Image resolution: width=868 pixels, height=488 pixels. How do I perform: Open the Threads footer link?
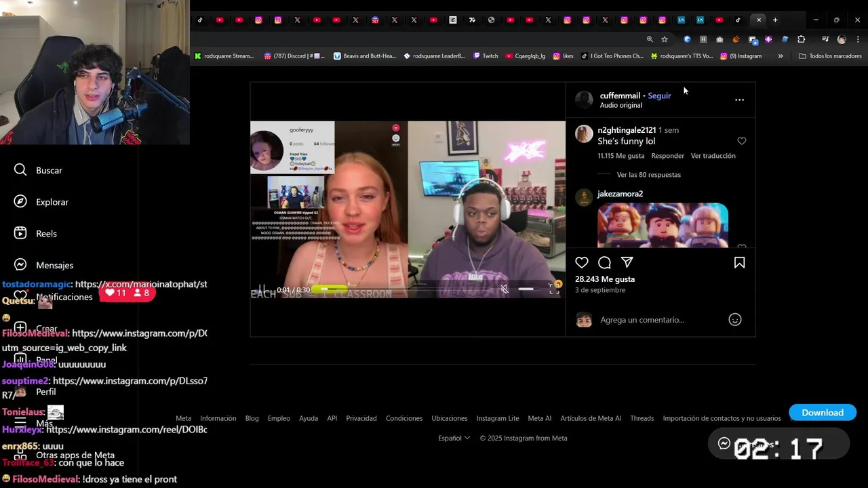(x=642, y=418)
